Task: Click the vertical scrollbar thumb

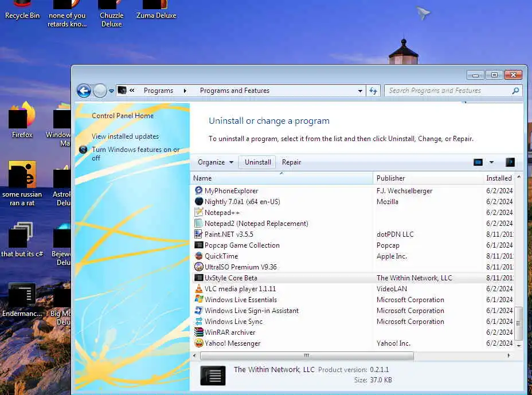Action: 518,323
